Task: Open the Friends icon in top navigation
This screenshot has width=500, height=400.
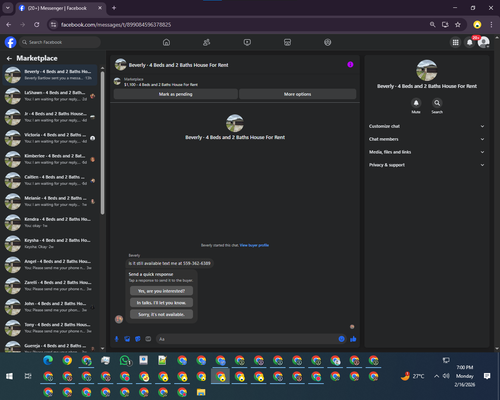Action: pos(207,42)
